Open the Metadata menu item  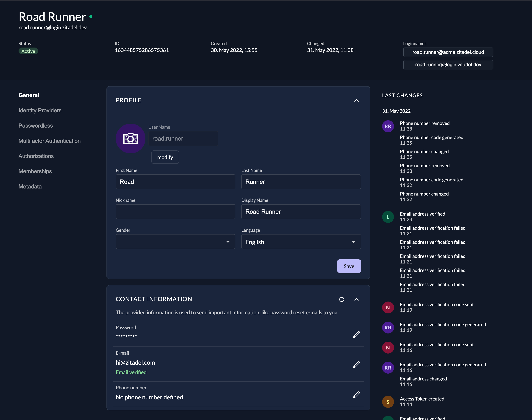pyautogui.click(x=30, y=187)
